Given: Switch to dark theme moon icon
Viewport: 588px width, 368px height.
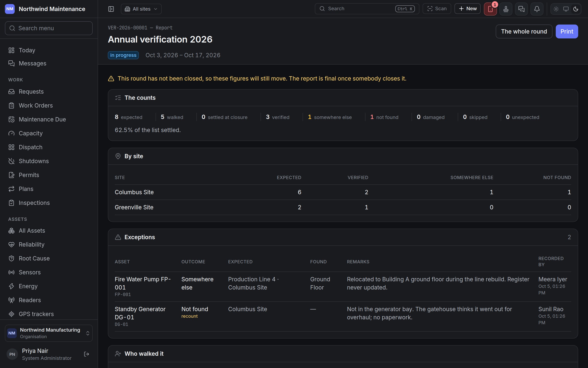Looking at the screenshot, I should click(x=576, y=9).
